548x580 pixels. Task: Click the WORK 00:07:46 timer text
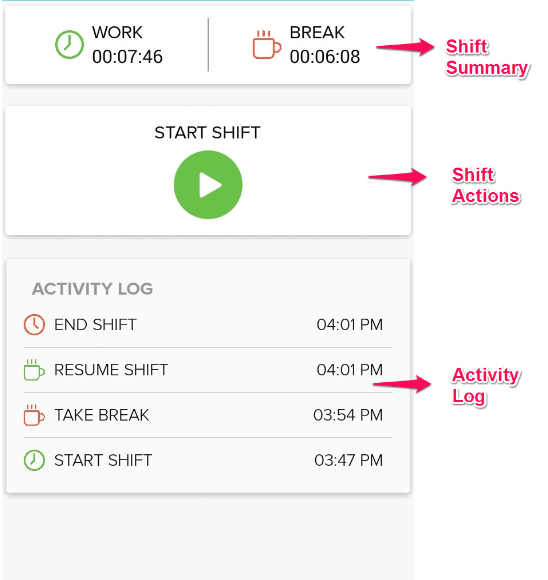127,45
